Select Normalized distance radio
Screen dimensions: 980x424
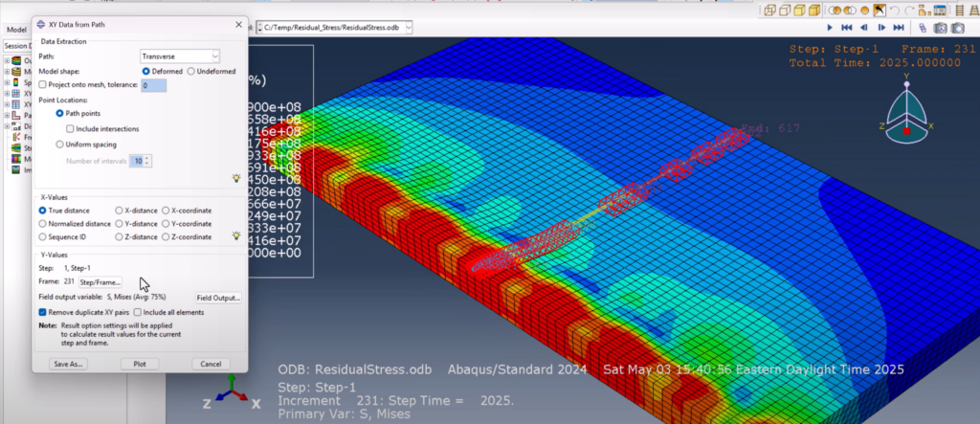point(42,224)
